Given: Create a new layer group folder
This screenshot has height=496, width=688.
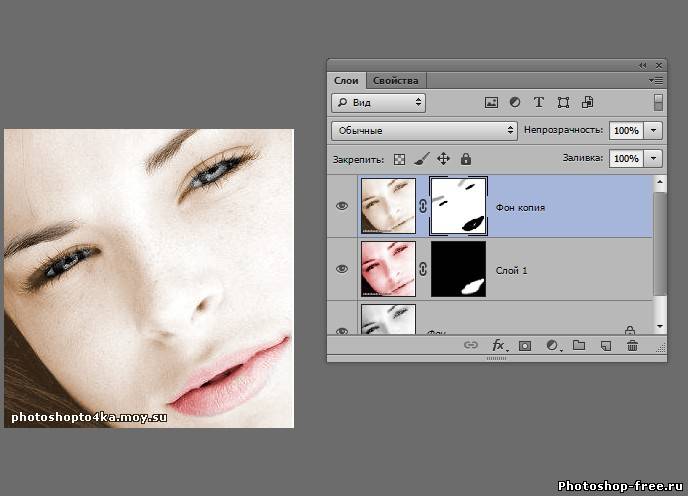Looking at the screenshot, I should 578,346.
